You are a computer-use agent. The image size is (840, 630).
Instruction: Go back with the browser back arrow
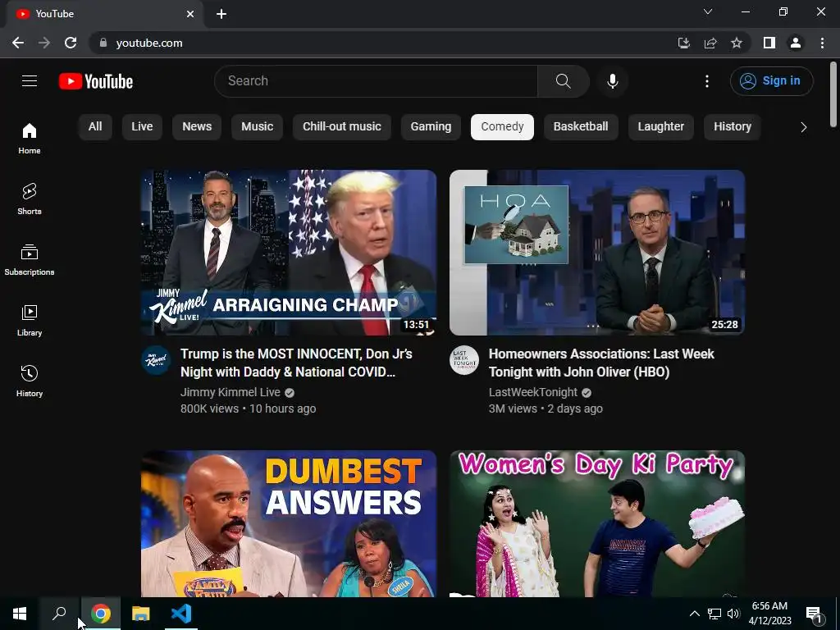click(18, 43)
